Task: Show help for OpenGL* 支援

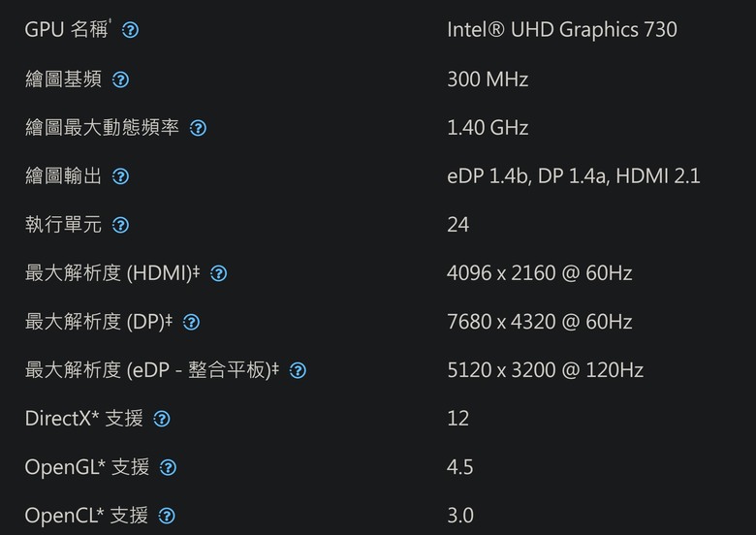Action: (168, 467)
